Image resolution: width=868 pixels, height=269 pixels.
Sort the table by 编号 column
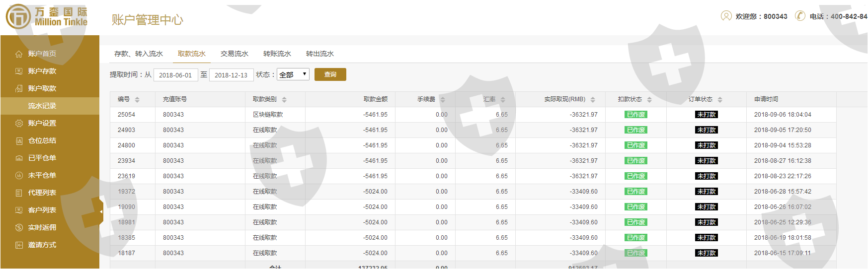coord(137,100)
